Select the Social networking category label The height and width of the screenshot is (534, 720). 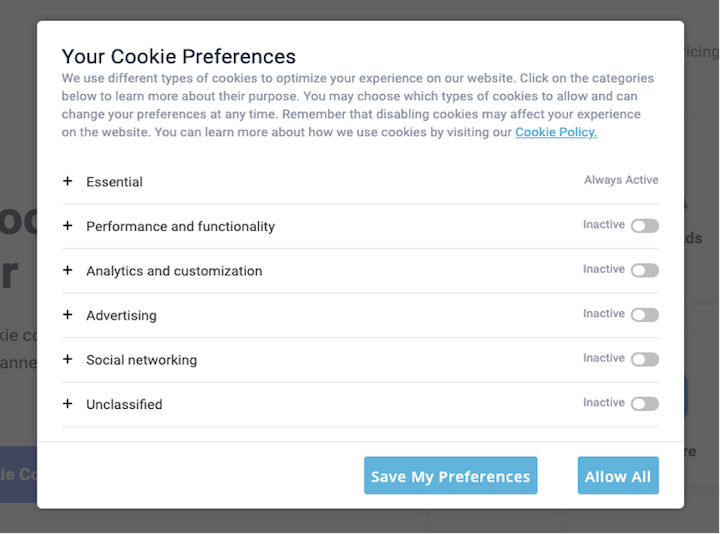(x=141, y=360)
